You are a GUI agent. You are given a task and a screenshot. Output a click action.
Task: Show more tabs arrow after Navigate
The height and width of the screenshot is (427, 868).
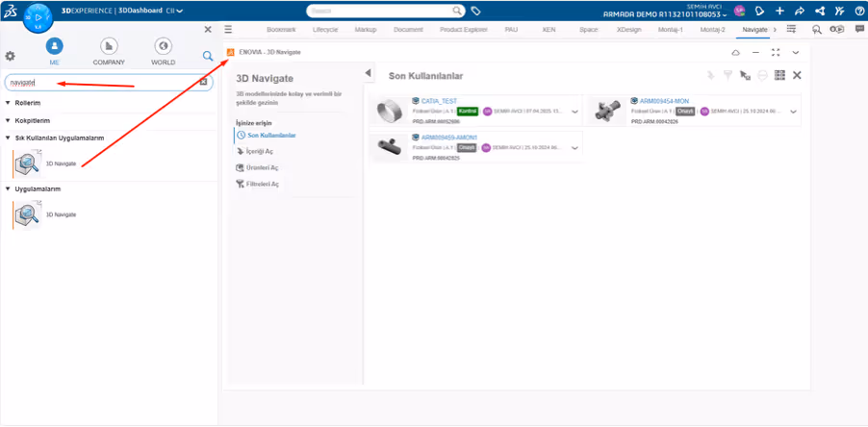(x=774, y=29)
